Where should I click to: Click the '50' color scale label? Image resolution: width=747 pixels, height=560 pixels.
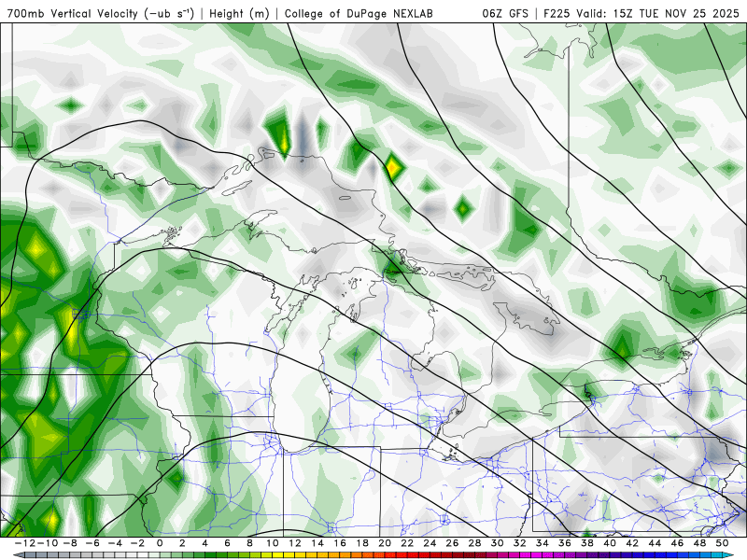click(x=722, y=543)
